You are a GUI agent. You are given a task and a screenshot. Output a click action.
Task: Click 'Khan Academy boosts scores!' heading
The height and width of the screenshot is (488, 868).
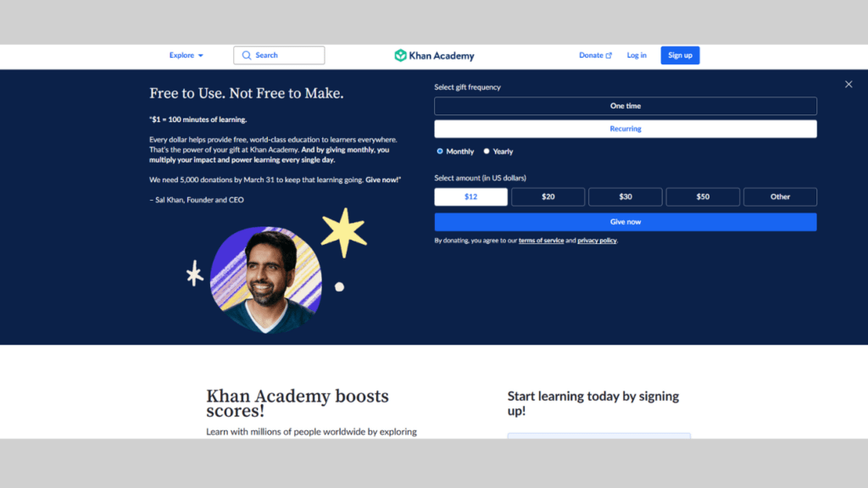298,402
